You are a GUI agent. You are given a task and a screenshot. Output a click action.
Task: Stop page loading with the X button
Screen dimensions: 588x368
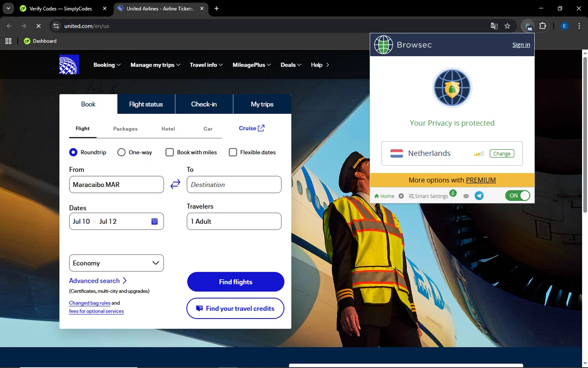38,26
